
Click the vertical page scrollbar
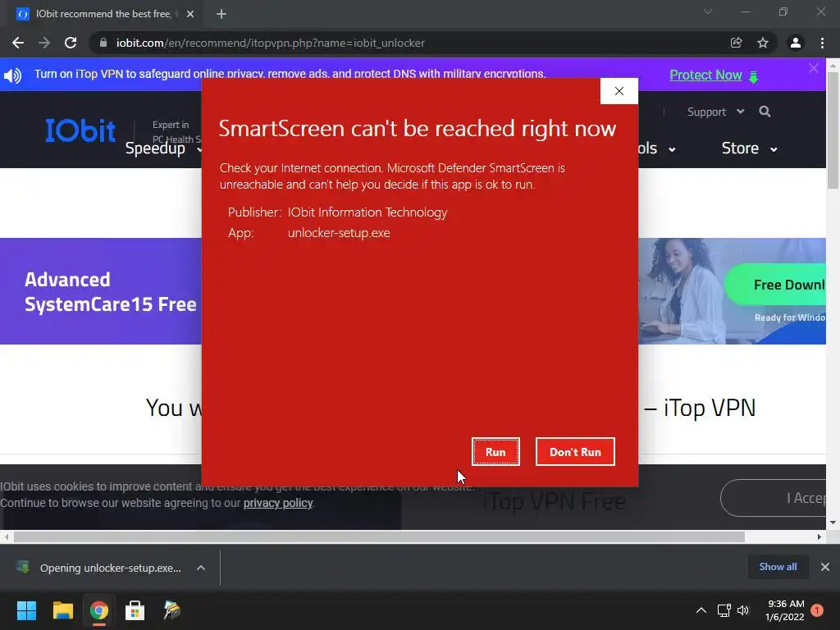click(833, 130)
